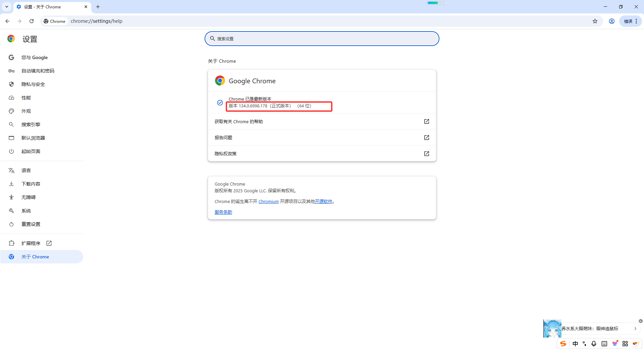
Task: Close the anime popup ad
Action: (641, 321)
